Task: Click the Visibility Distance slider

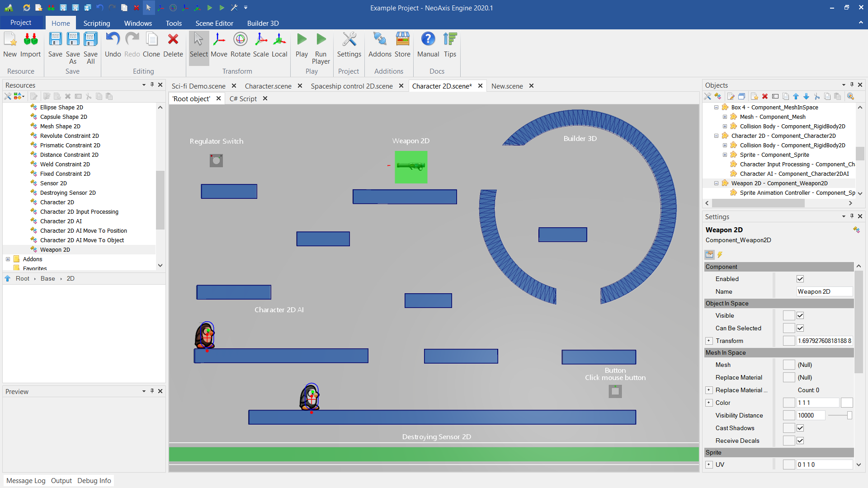Action: 840,415
